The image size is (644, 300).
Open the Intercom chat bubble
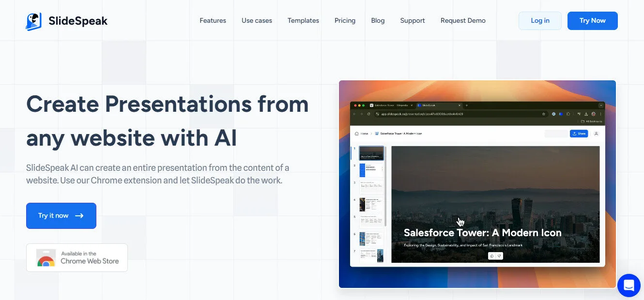[x=629, y=285]
